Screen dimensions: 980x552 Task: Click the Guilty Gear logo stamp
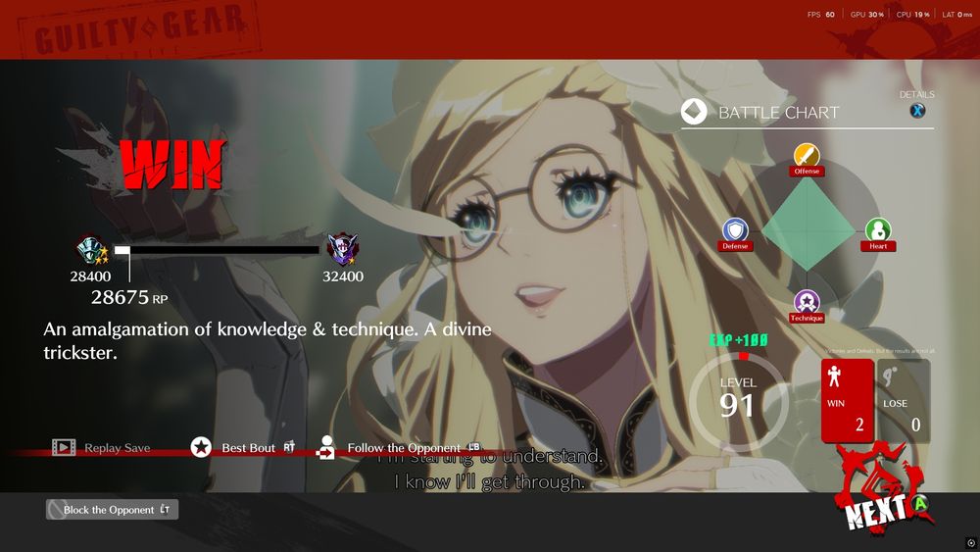[140, 29]
